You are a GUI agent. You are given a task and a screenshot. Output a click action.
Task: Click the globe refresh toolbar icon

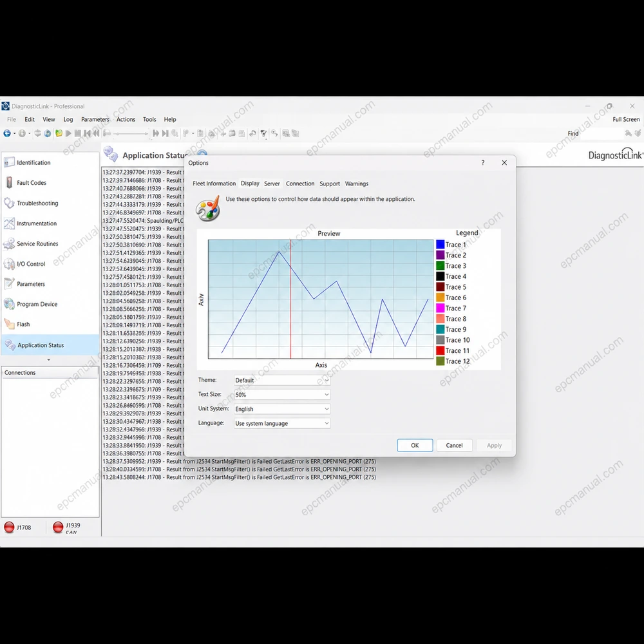click(x=48, y=133)
